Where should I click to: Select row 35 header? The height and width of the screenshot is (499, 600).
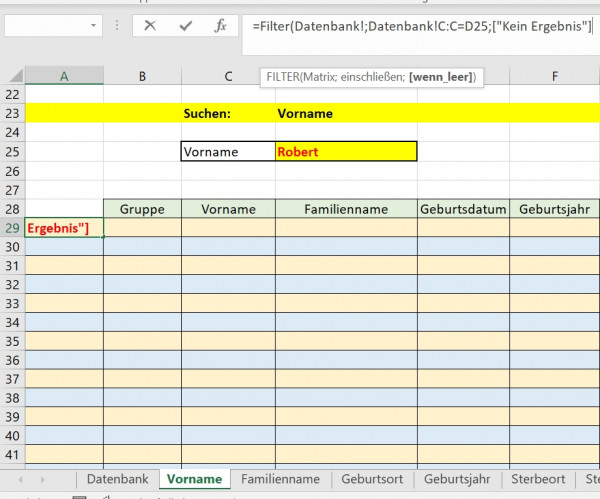pos(12,341)
